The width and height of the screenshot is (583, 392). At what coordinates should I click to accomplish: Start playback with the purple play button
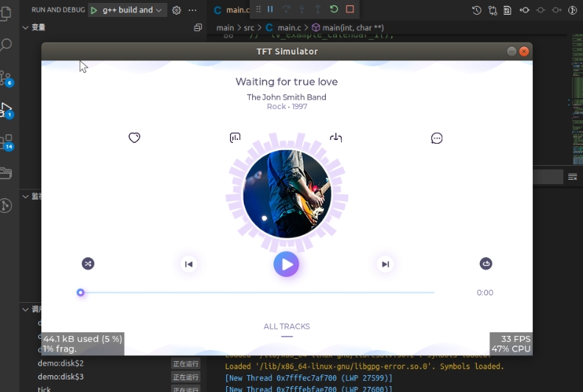point(286,265)
